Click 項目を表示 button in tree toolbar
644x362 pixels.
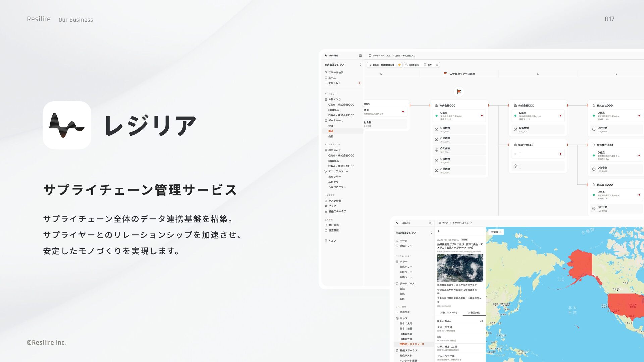(x=412, y=65)
